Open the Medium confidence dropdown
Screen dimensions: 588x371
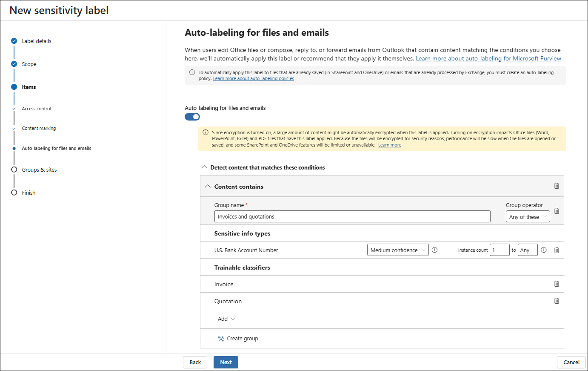398,250
